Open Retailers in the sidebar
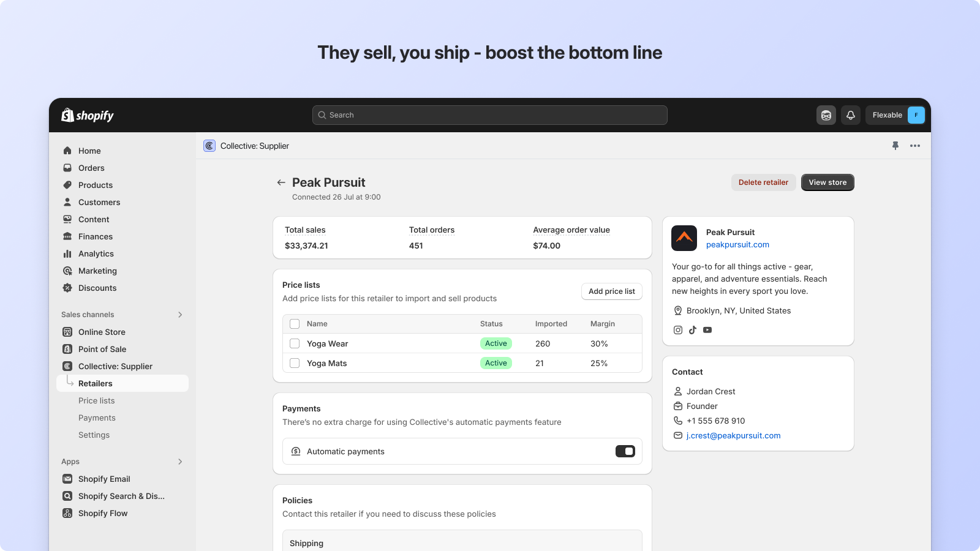The image size is (980, 551). click(96, 383)
